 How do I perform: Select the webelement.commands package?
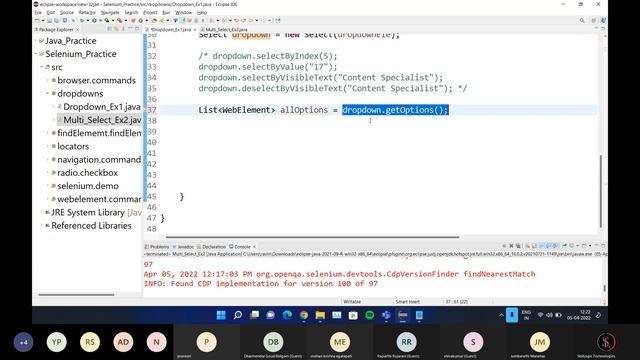(x=99, y=199)
